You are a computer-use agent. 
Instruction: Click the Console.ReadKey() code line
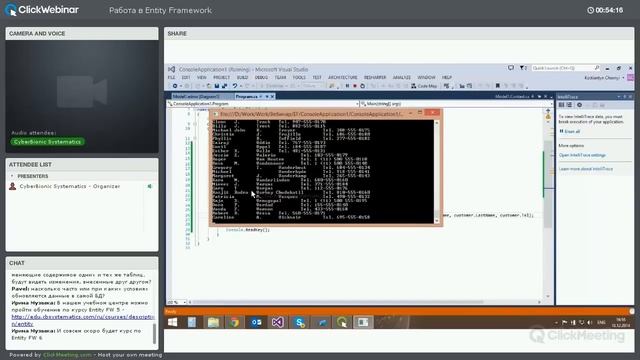(x=248, y=230)
